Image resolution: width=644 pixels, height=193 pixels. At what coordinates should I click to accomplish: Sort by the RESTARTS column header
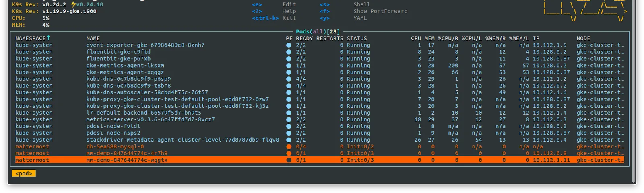(x=330, y=39)
